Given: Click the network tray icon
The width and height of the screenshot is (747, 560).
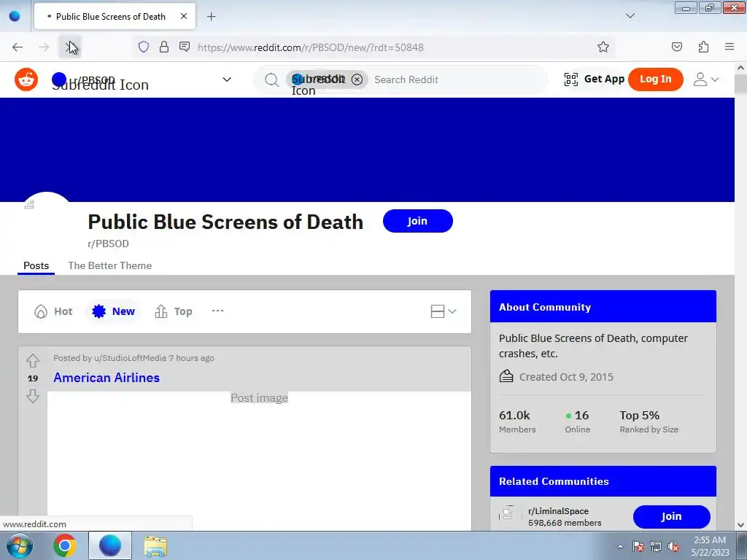Looking at the screenshot, I should tap(656, 546).
